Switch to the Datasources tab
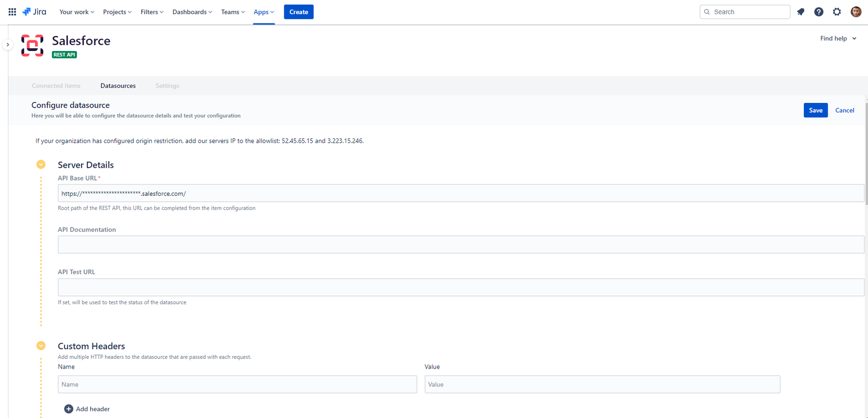868x418 pixels. click(x=118, y=86)
